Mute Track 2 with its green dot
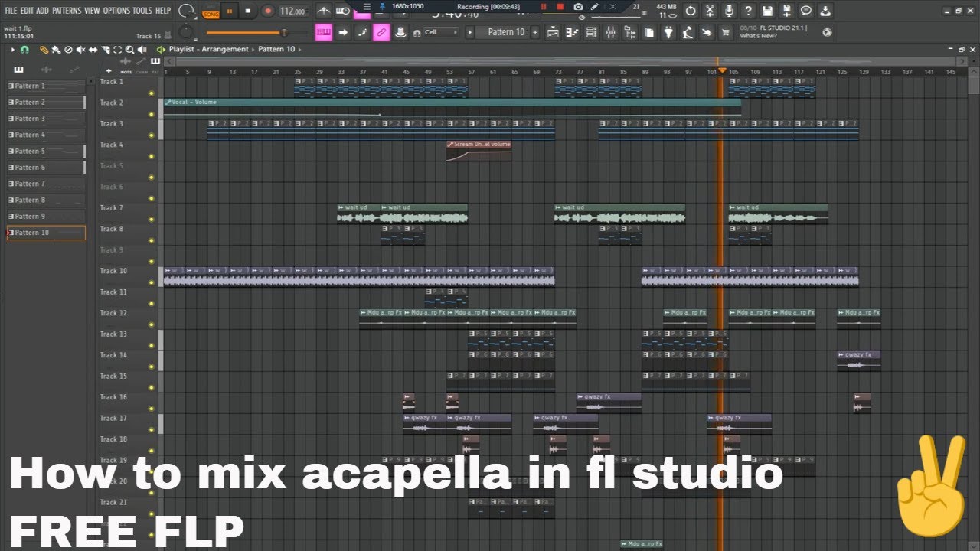 [x=152, y=114]
